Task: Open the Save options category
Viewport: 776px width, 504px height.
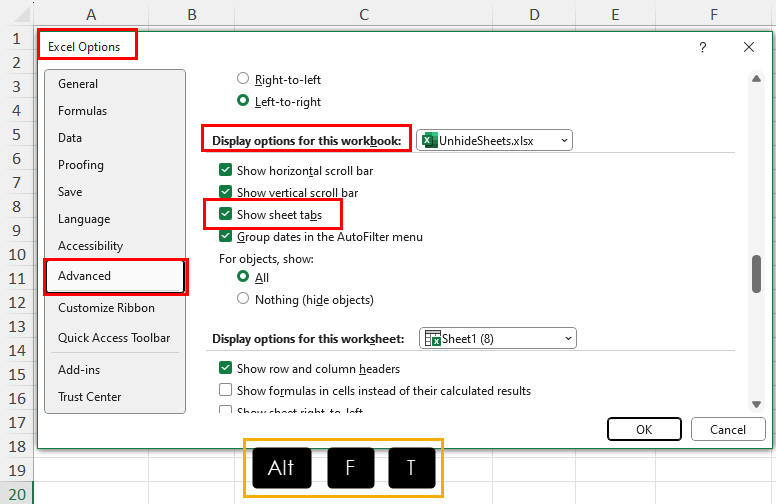Action: pos(115,192)
